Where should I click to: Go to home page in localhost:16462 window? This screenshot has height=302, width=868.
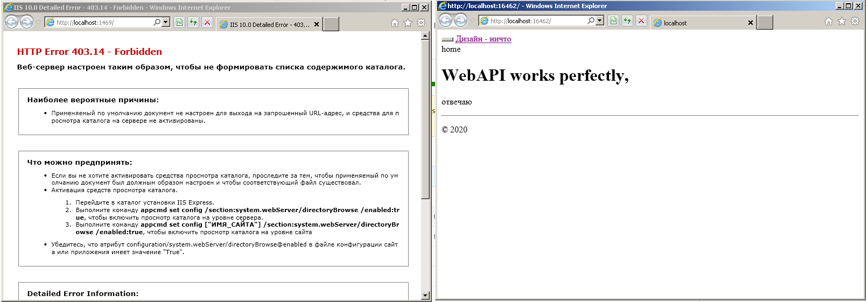click(x=829, y=21)
